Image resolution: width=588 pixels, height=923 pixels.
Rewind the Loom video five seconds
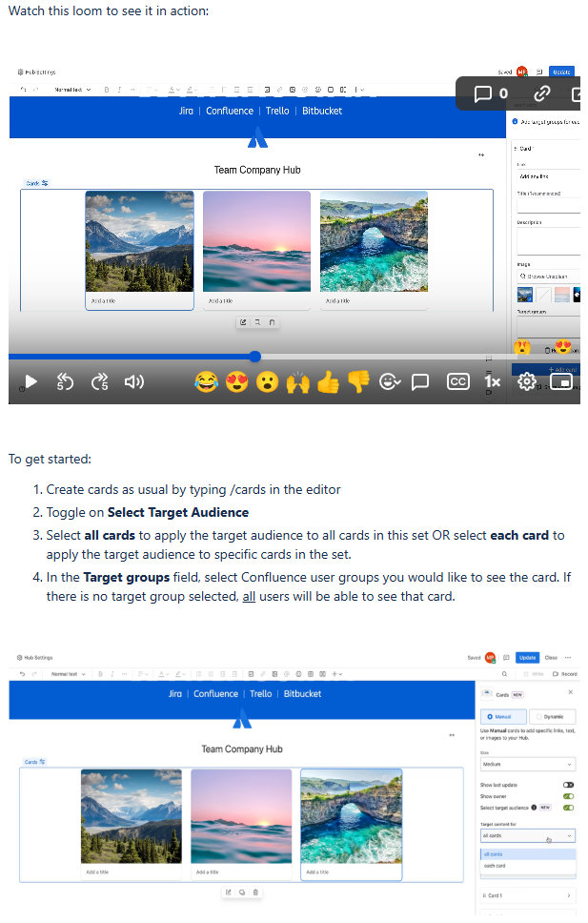pyautogui.click(x=65, y=382)
